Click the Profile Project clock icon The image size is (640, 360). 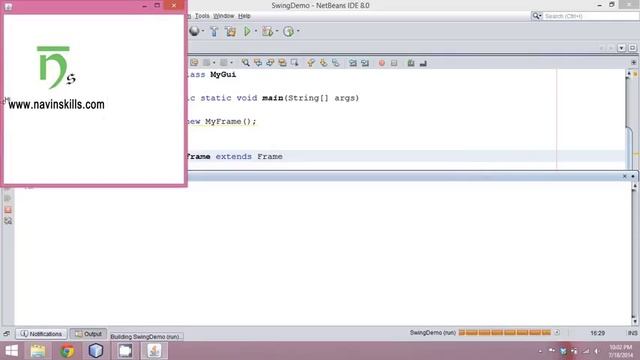(x=288, y=31)
